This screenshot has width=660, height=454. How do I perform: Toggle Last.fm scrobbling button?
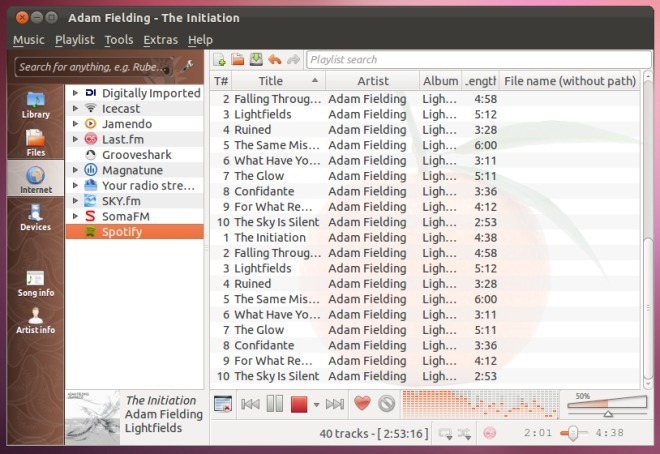(x=490, y=433)
